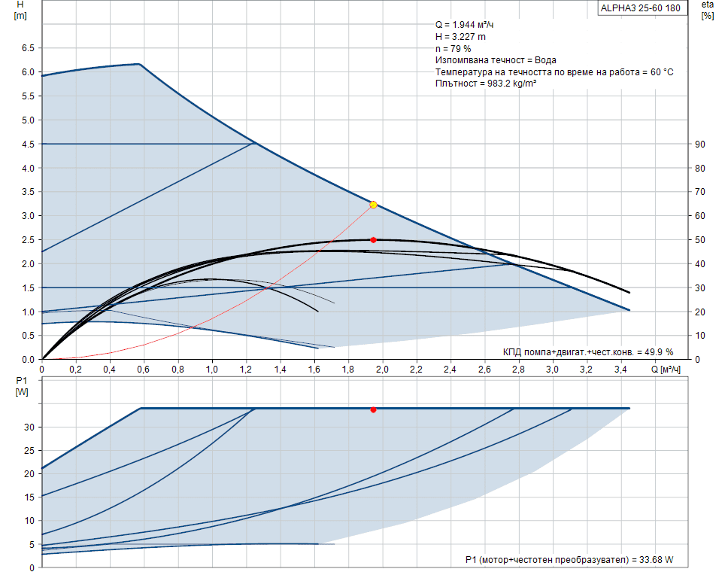This screenshot has width=728, height=575.
Task: Click the 90 tick on eta axis
Action: point(699,144)
